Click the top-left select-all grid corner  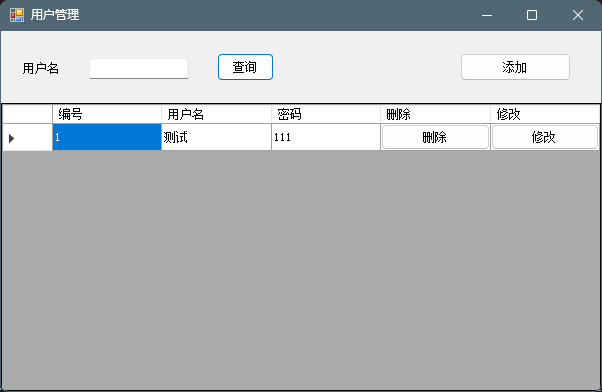(27, 114)
